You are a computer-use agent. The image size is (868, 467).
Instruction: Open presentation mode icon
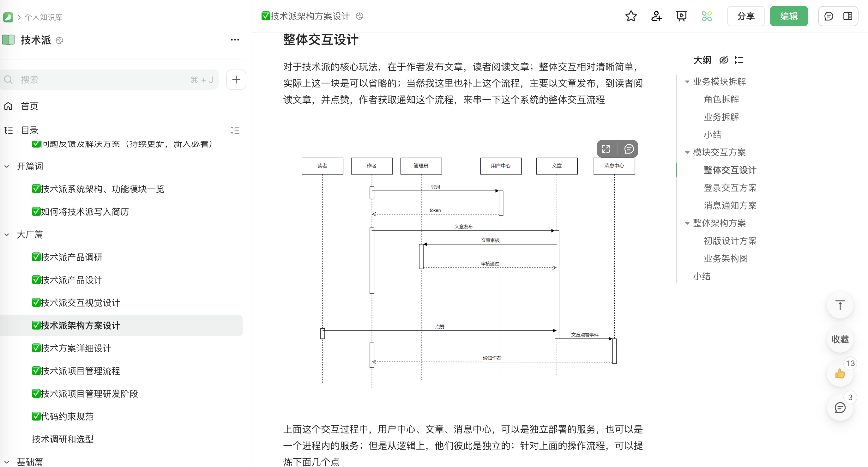click(x=681, y=16)
